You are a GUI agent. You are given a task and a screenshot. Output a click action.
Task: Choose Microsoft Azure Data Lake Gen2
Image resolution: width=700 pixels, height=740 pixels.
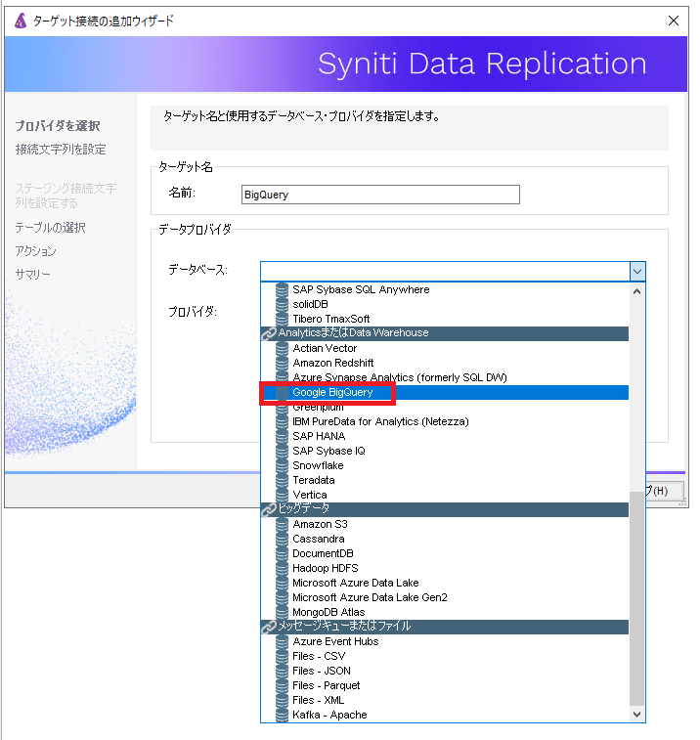tap(445, 597)
